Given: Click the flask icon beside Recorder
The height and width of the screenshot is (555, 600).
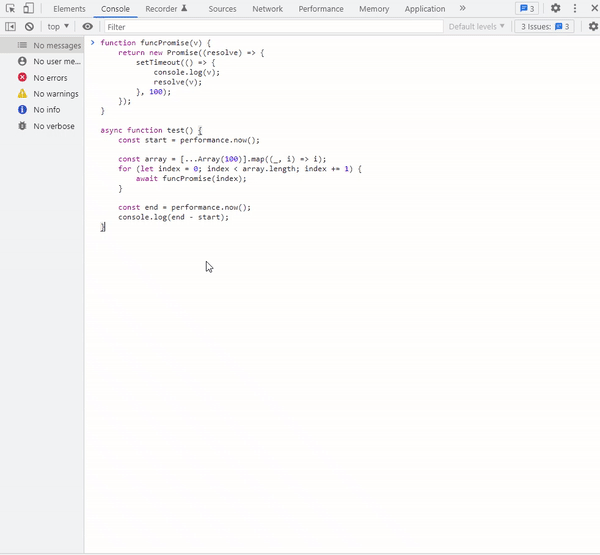Looking at the screenshot, I should [x=184, y=8].
